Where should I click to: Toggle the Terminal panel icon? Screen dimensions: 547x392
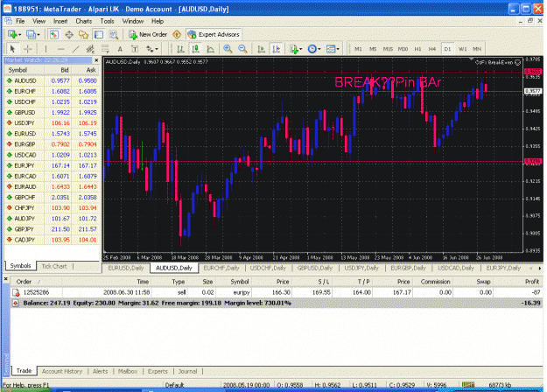[x=99, y=34]
